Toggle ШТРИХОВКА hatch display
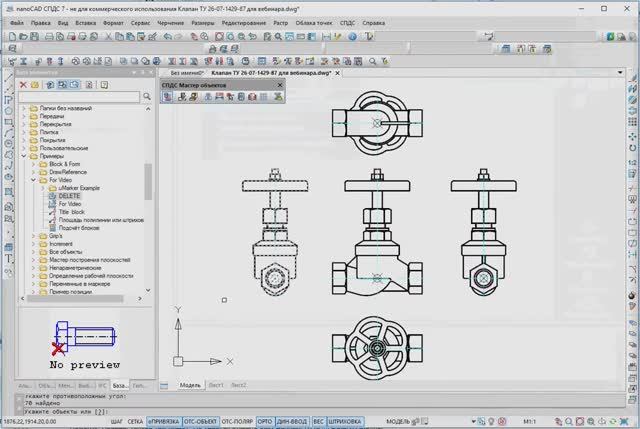The image size is (640, 429). tap(345, 422)
